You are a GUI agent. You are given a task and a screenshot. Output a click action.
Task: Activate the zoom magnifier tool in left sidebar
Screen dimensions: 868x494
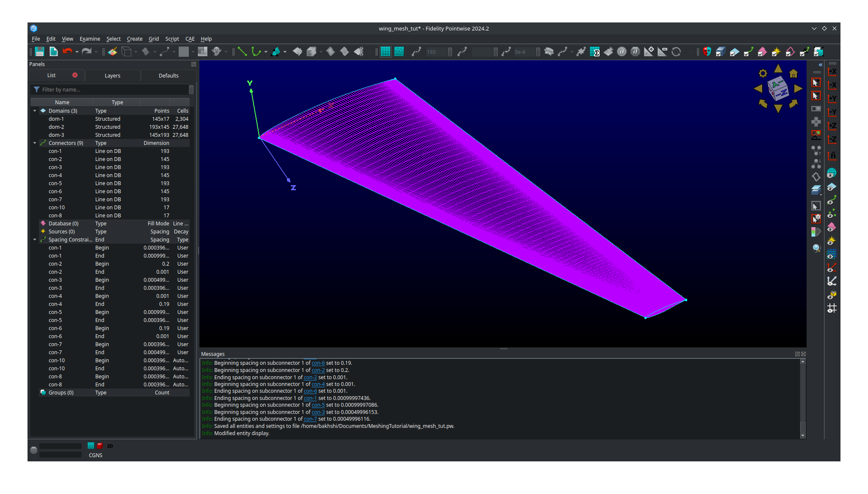coord(816,248)
